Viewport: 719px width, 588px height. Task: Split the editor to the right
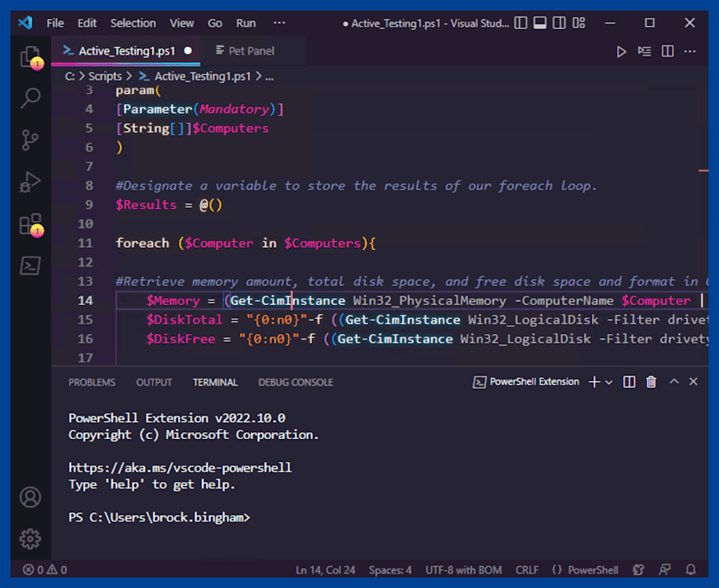(x=668, y=52)
